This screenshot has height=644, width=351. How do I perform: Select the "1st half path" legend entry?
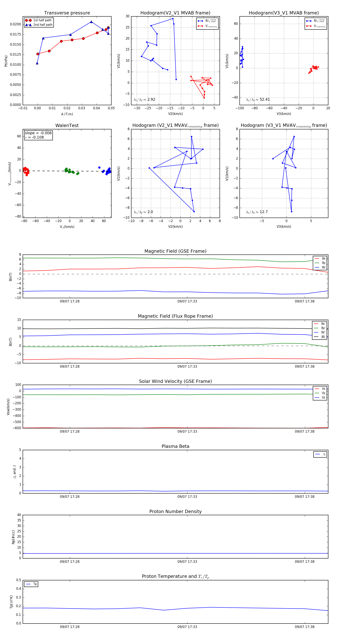click(38, 20)
